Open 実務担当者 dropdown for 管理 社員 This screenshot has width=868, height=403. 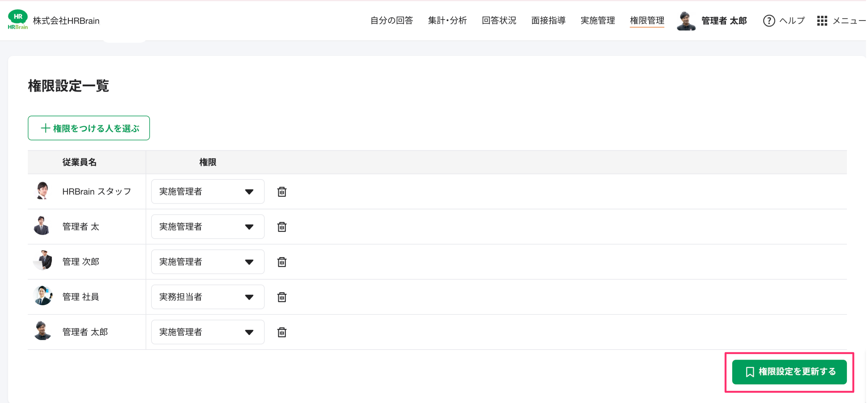(x=207, y=296)
